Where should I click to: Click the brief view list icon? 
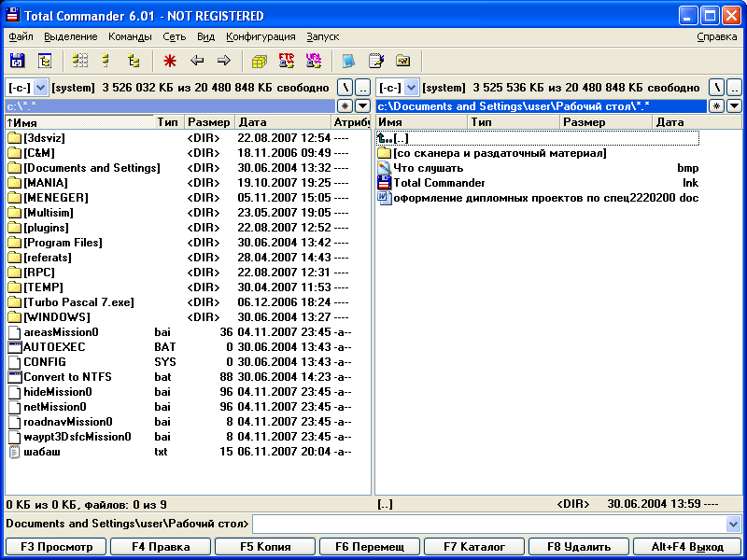coord(80,61)
